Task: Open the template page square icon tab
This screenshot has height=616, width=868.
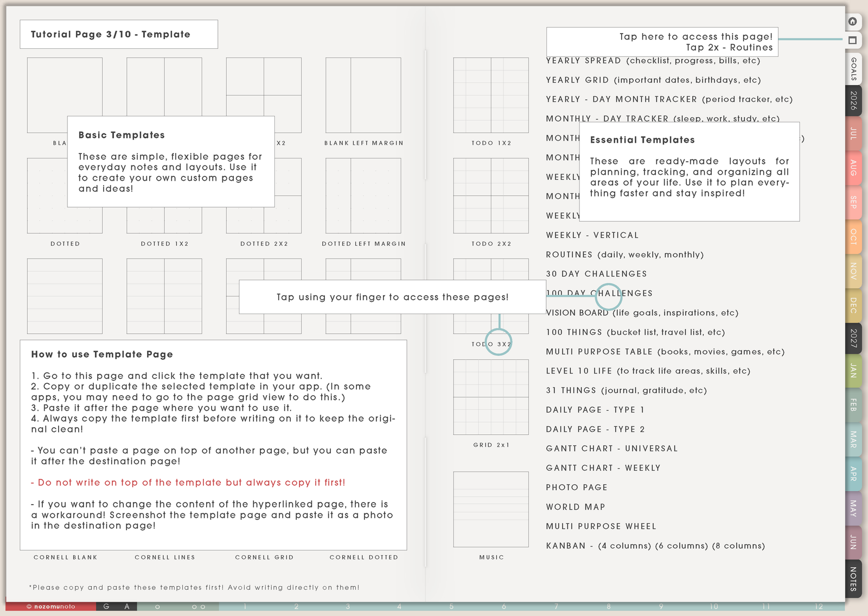Action: (x=853, y=40)
